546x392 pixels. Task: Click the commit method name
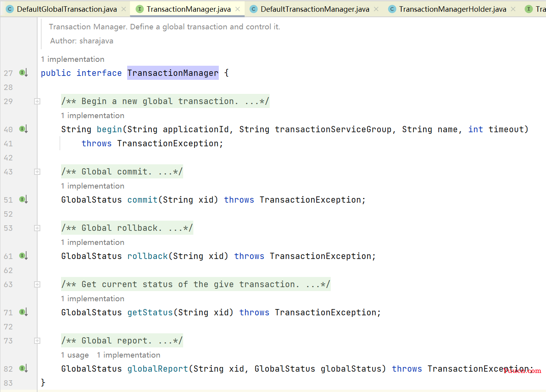(142, 200)
